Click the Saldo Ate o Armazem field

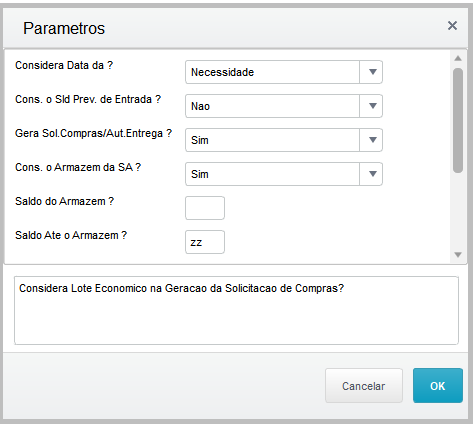(205, 242)
